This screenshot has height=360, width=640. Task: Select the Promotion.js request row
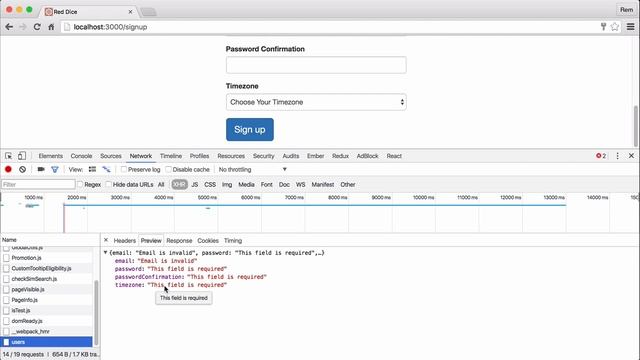(x=46, y=258)
